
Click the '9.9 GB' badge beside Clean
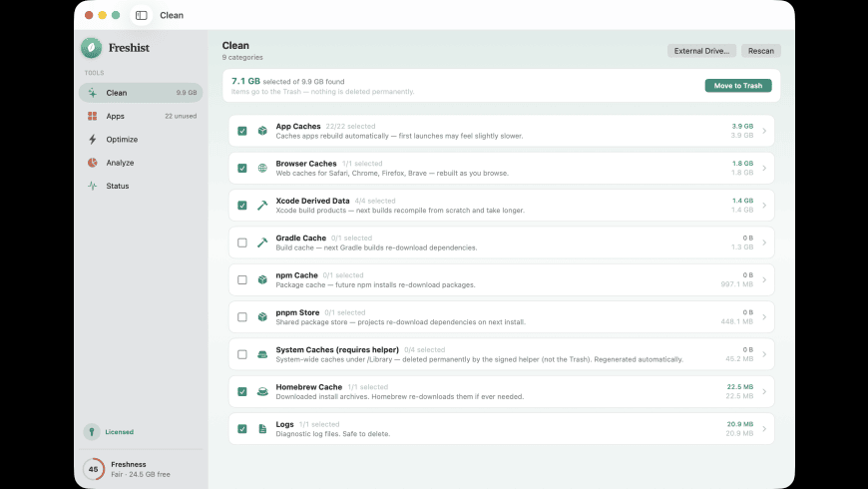[187, 93]
